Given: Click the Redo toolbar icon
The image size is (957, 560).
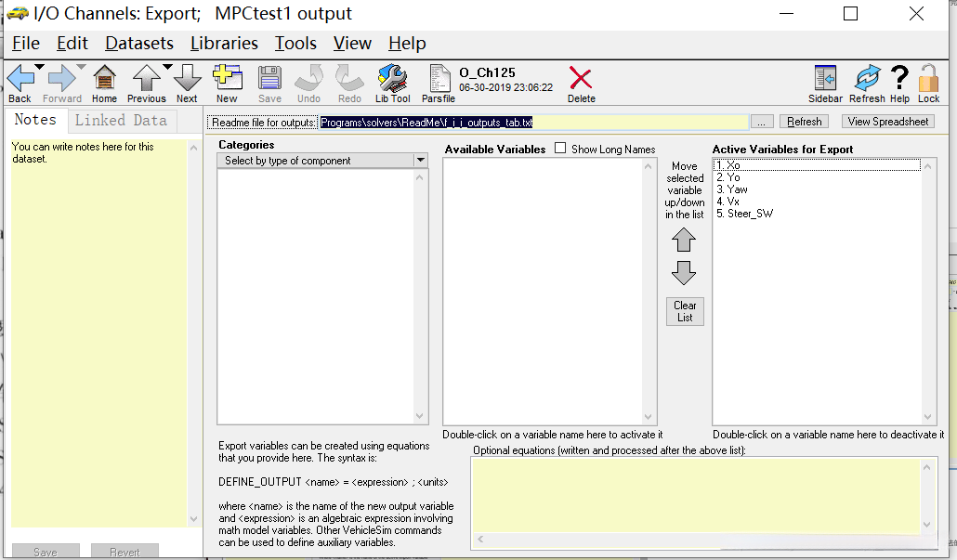Looking at the screenshot, I should point(349,79).
